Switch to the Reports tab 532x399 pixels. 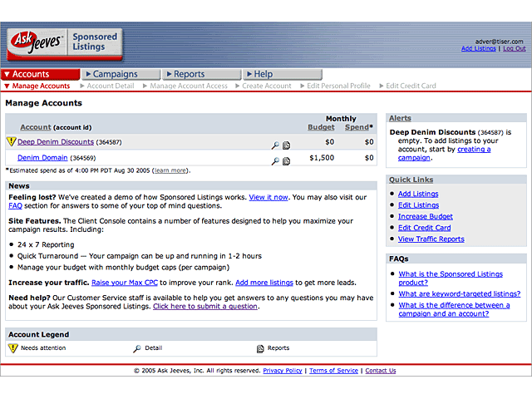202,74
